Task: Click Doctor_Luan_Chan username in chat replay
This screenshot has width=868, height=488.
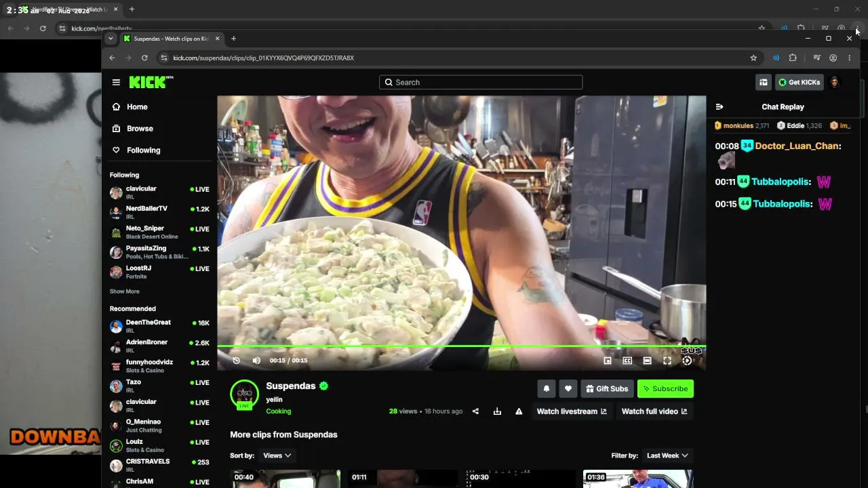Action: click(x=798, y=146)
